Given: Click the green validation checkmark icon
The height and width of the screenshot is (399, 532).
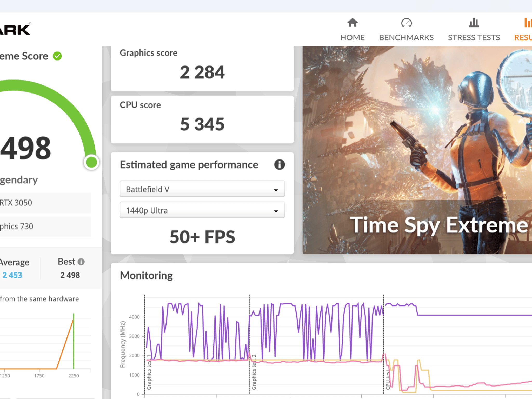Looking at the screenshot, I should tap(57, 56).
